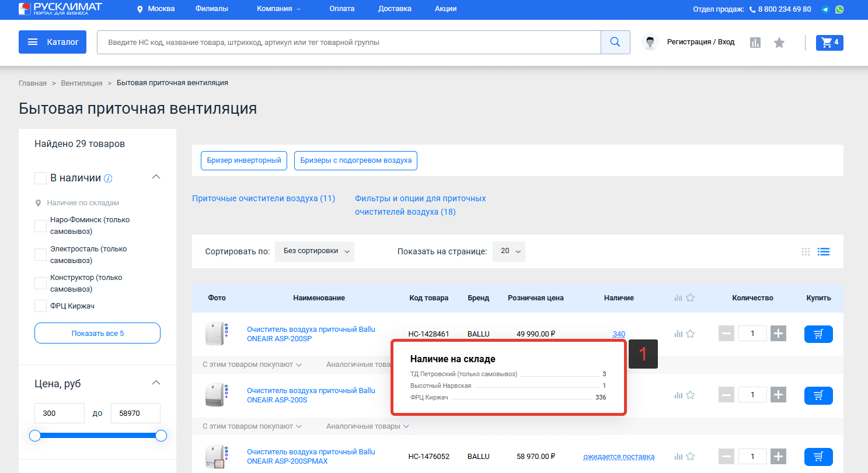Increase quantity for ASP-200SP
The width and height of the screenshot is (868, 473).
pos(778,334)
